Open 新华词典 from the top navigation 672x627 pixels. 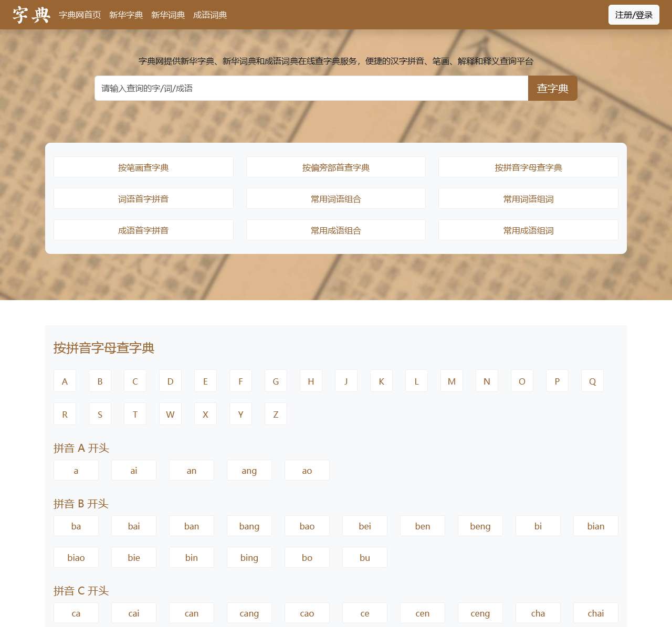coord(168,15)
